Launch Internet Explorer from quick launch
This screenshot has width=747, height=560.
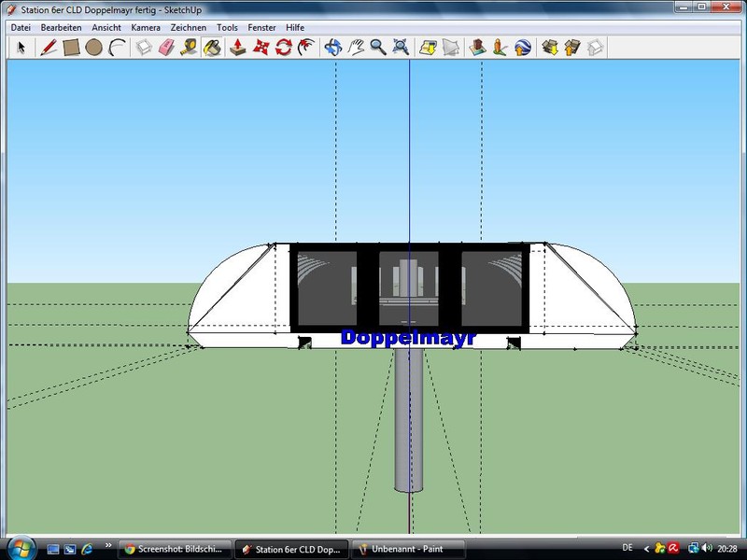(x=87, y=549)
